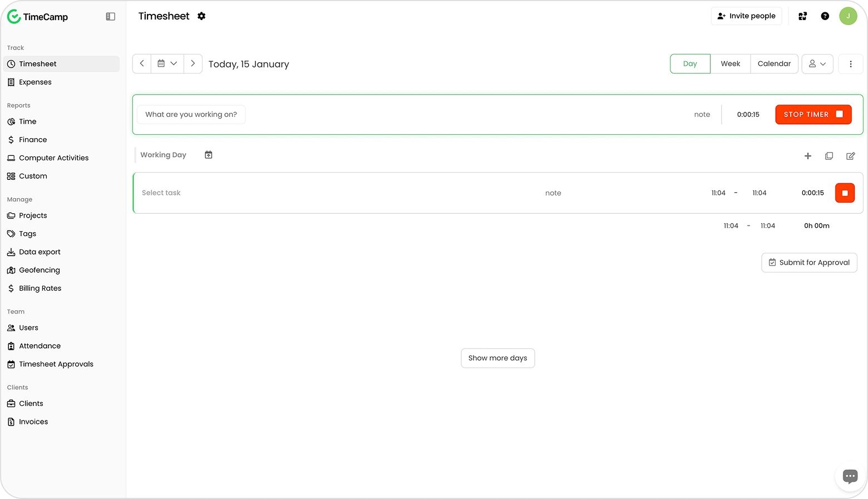Switch to Week view
Screen dimensions: 868x499
point(731,63)
